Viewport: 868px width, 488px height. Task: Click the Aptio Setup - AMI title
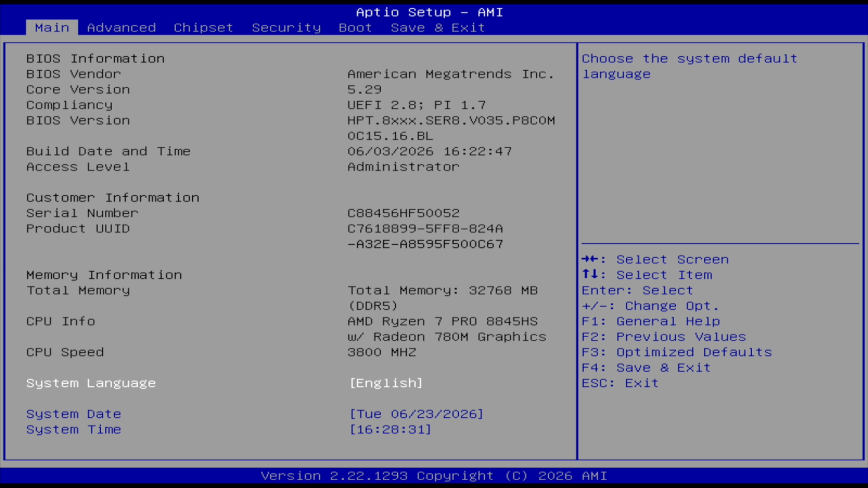429,12
